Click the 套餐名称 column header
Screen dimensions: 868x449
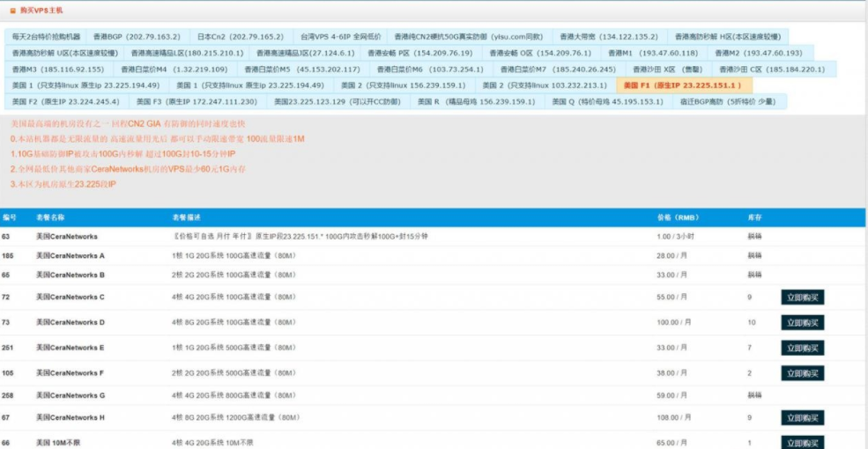point(50,217)
